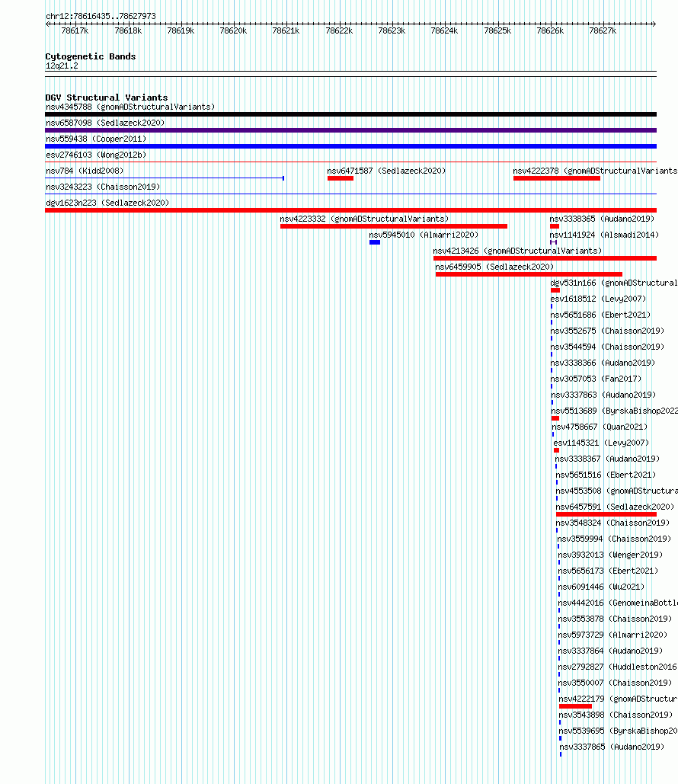678x784 pixels.
Task: Click nsv1141924 (Alsmadi2014) label
Action: (604, 235)
